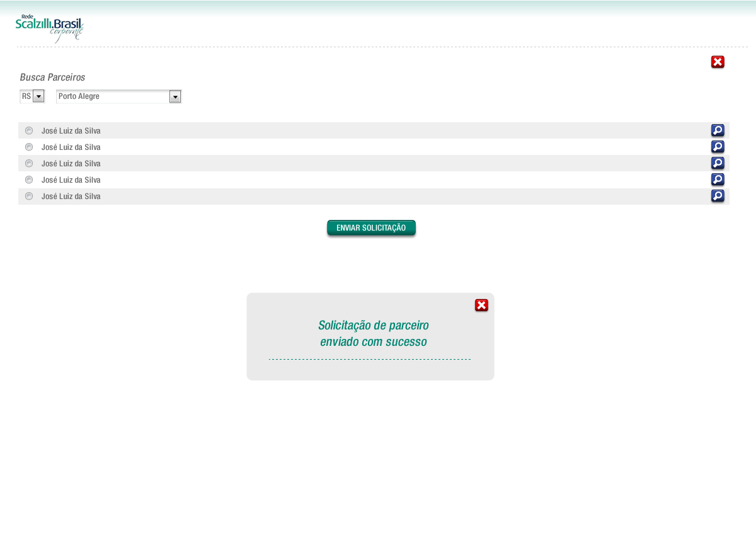The width and height of the screenshot is (756, 543).
Task: Click the first José Luiz da Silva name
Action: pos(71,131)
